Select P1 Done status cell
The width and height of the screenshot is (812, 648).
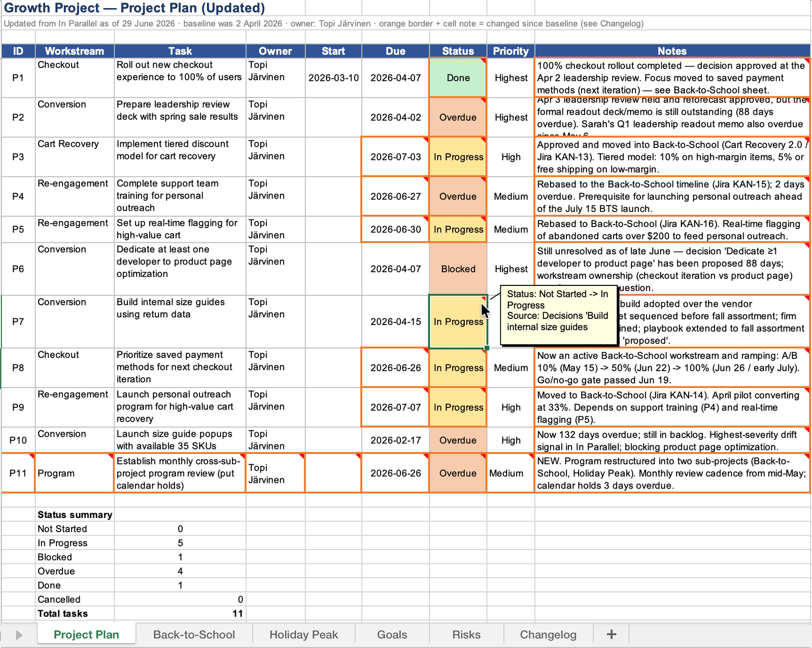point(458,78)
